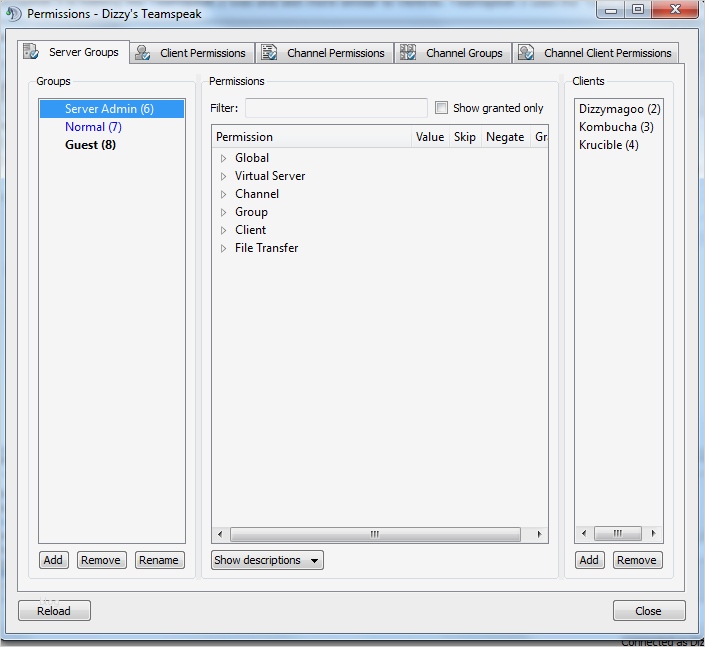Expand the Global permission category
Screen dimensions: 705x647
click(223, 158)
